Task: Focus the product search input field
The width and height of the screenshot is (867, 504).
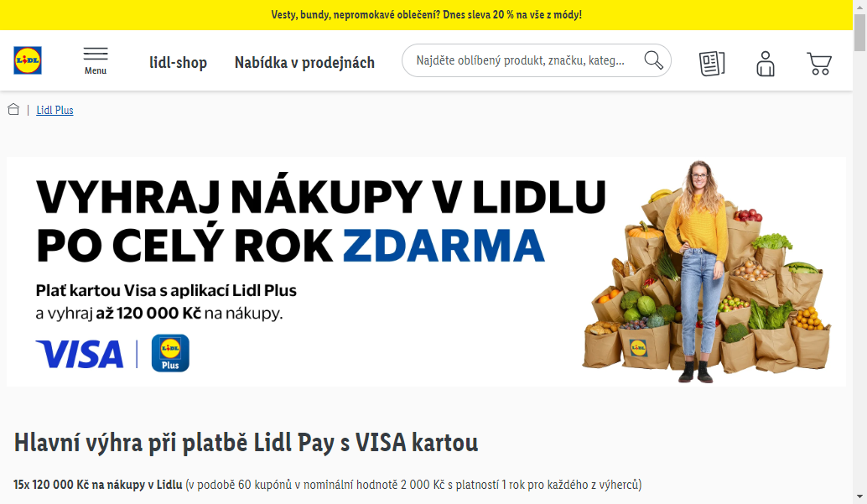Action: 521,60
